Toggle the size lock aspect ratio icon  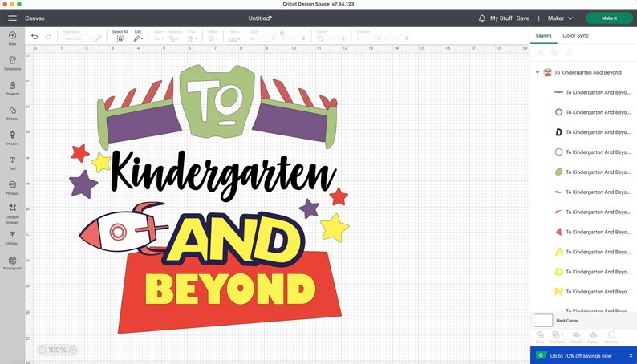[x=282, y=33]
